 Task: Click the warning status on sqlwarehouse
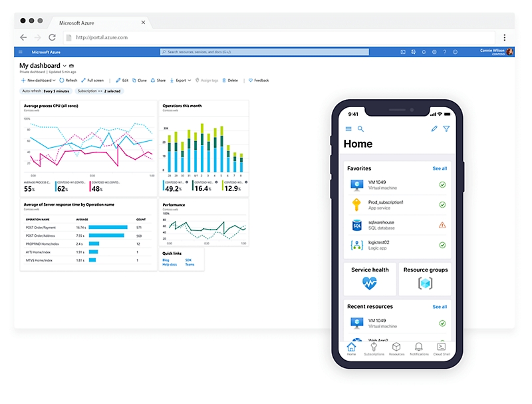coord(442,225)
